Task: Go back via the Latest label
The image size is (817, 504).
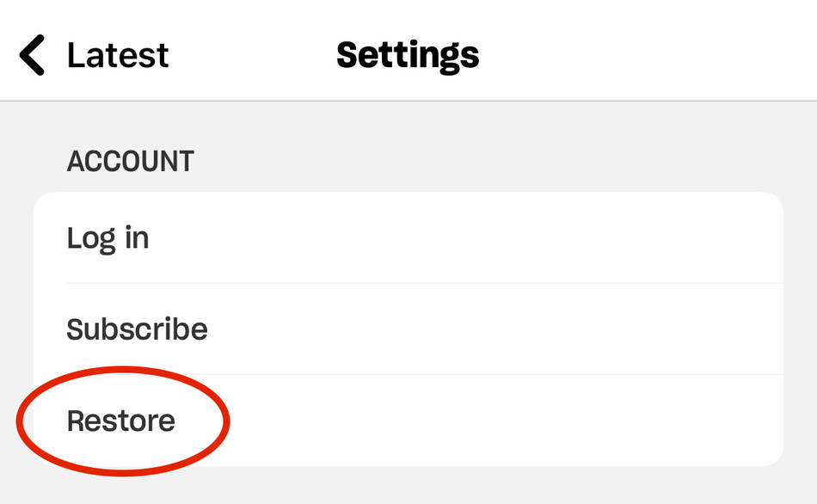Action: [118, 55]
